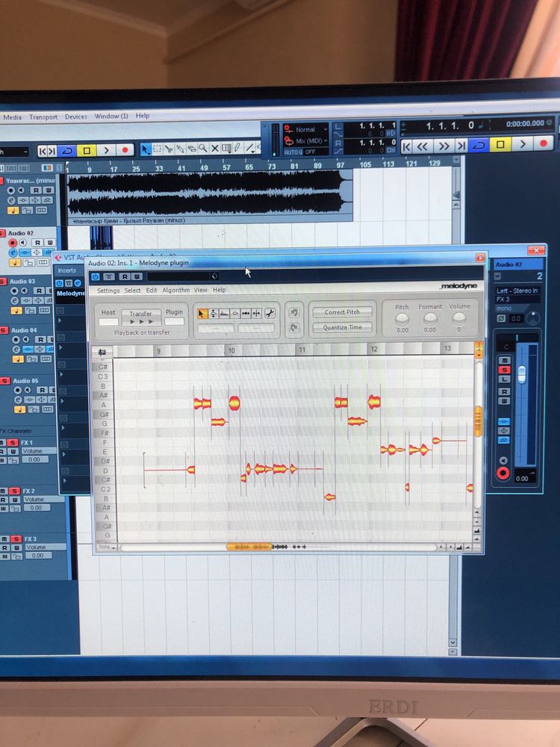Click Host playback field
Image resolution: width=560 pixels, height=747 pixels.
(x=108, y=321)
